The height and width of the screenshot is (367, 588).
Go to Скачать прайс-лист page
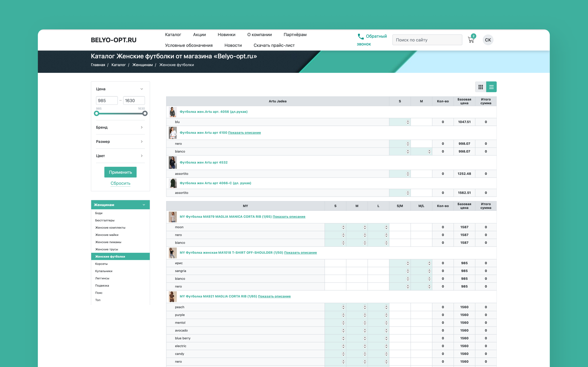(274, 45)
